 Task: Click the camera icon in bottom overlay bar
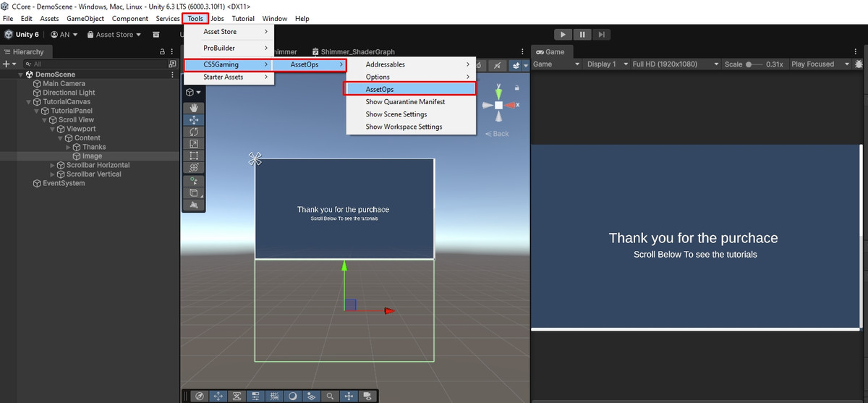pos(367,396)
